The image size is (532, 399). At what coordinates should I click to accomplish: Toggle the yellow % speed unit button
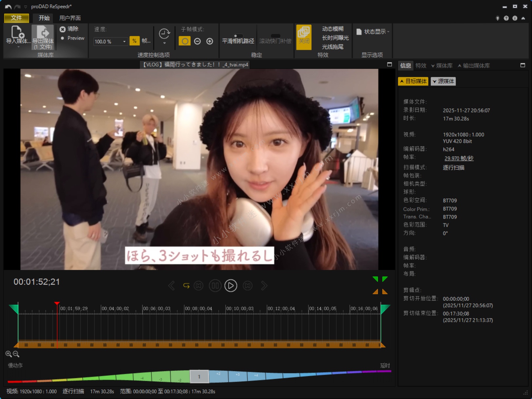tap(134, 41)
